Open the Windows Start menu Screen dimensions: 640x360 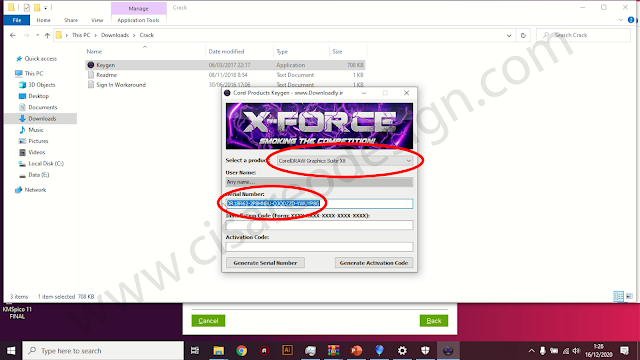point(11,351)
